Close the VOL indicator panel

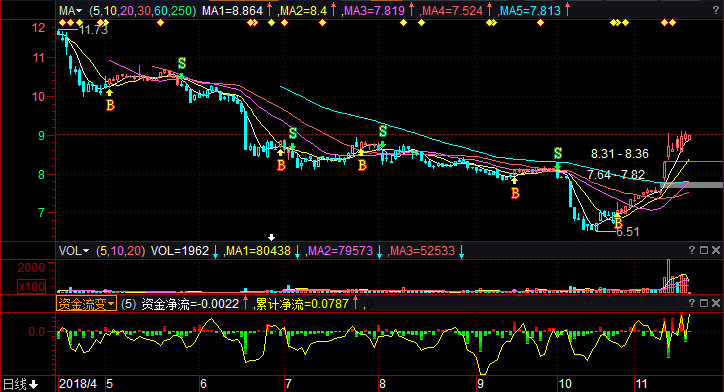pyautogui.click(x=716, y=250)
